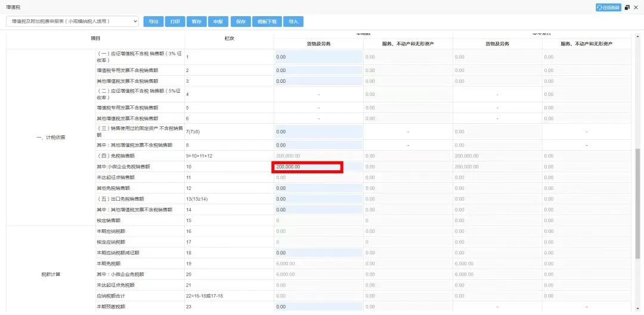Click the 导出 export button
This screenshot has width=644, height=315.
click(x=154, y=22)
